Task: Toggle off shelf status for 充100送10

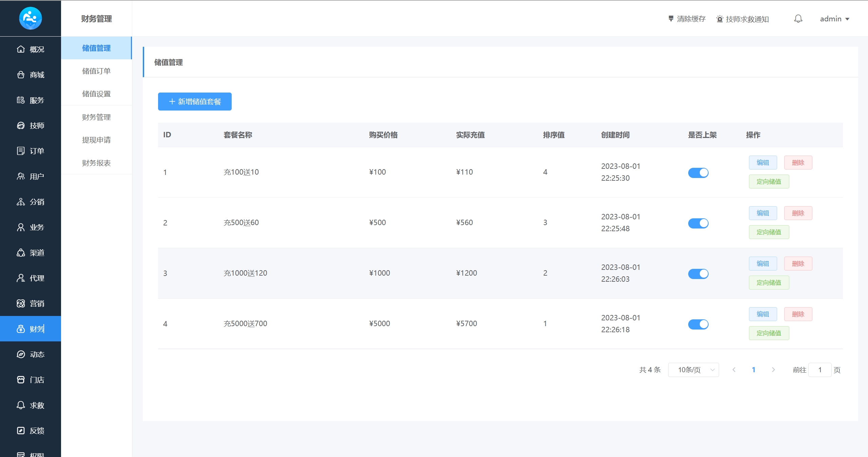Action: [698, 173]
